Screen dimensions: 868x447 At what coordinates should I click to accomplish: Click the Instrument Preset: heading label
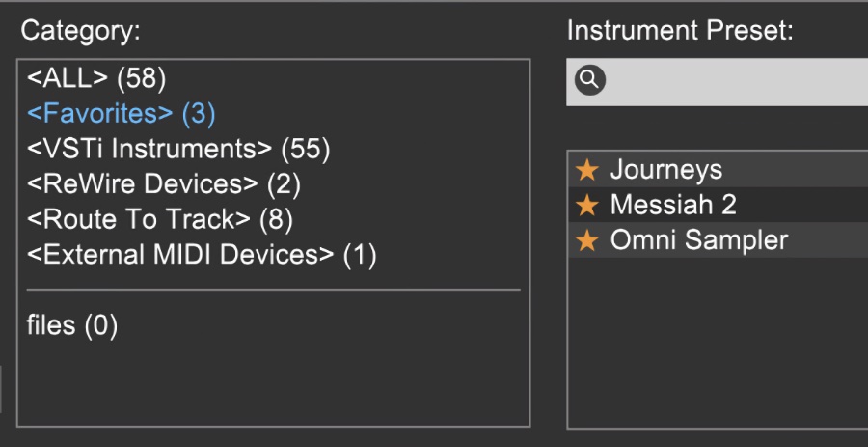point(680,30)
